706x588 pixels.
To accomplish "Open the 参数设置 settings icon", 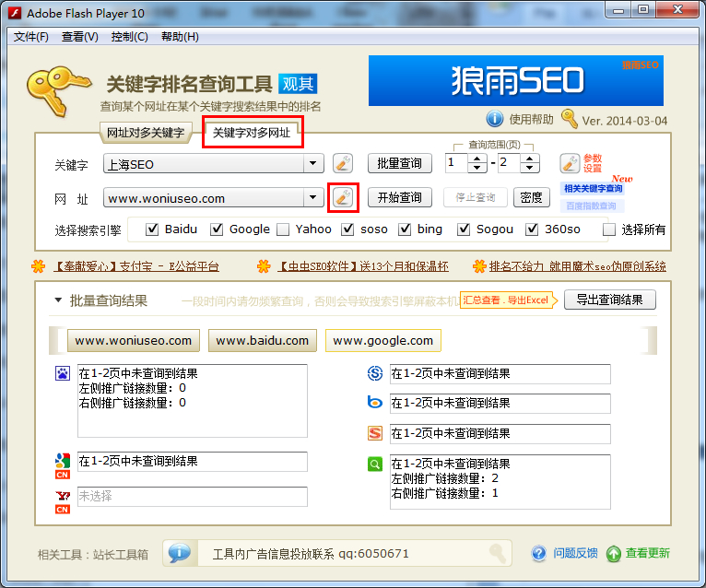I will click(x=570, y=164).
